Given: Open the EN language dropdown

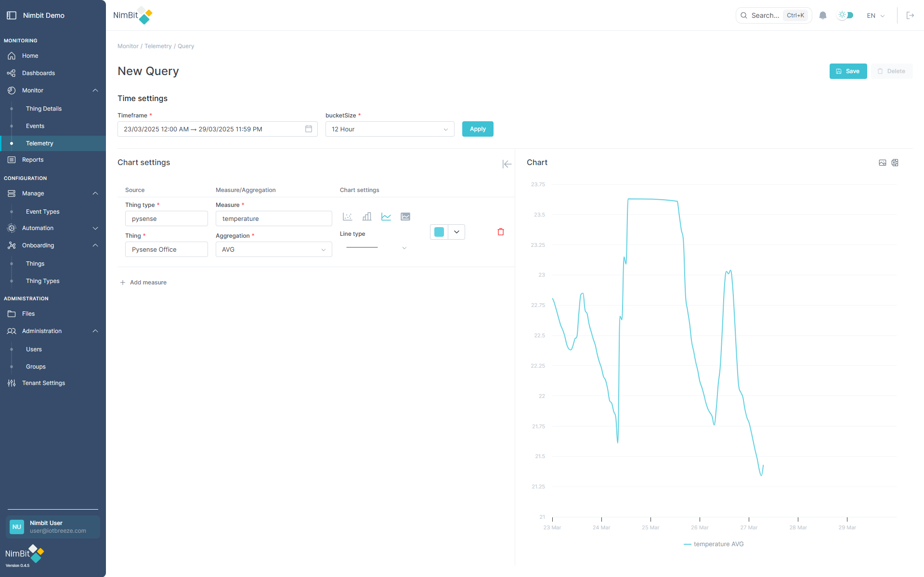Looking at the screenshot, I should coord(875,15).
